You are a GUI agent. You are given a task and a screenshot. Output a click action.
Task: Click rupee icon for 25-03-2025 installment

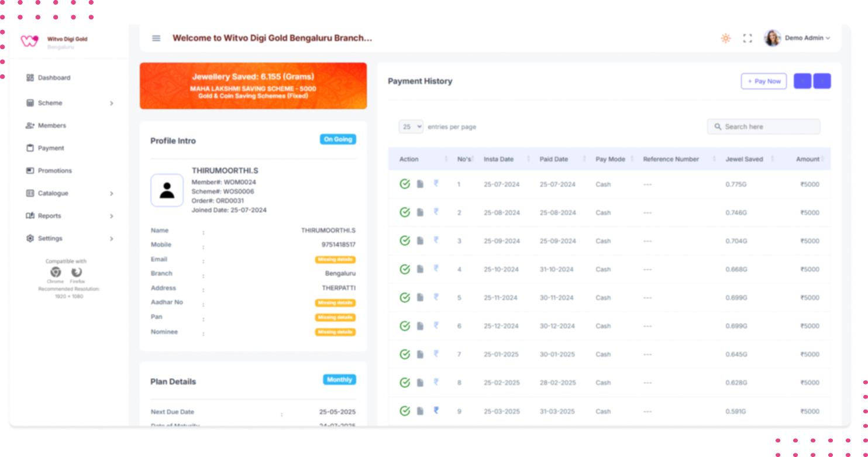pos(436,410)
